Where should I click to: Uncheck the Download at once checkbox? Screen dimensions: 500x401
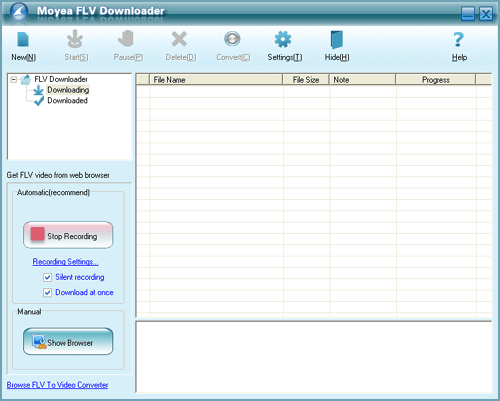pos(47,293)
